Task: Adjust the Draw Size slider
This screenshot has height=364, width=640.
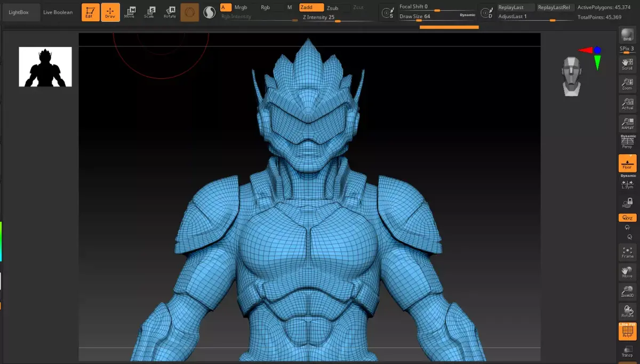Action: tap(428, 17)
